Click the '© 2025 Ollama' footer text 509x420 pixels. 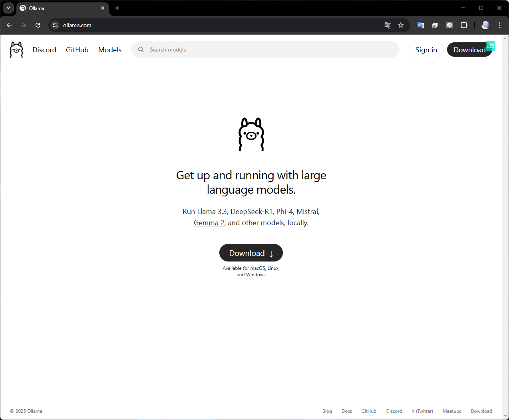pyautogui.click(x=26, y=411)
